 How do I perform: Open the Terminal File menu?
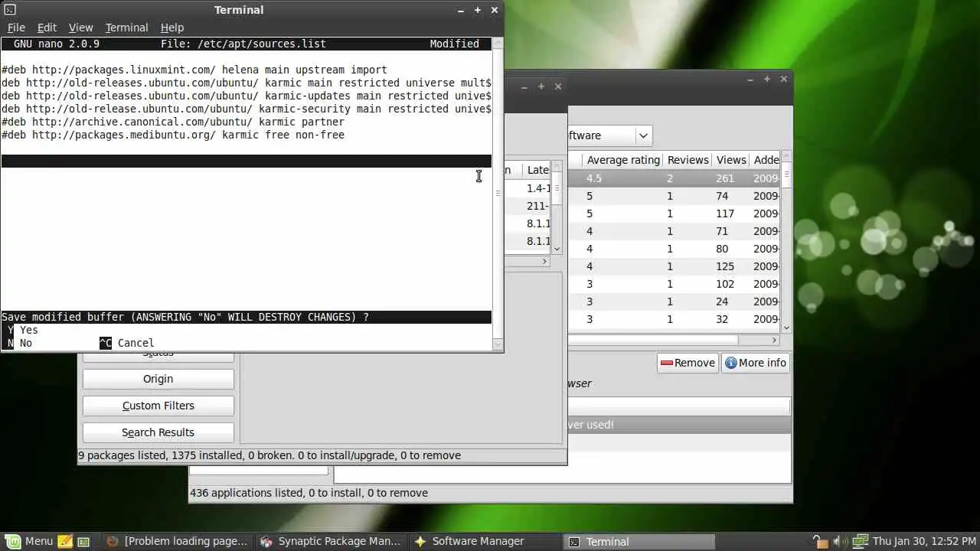coord(16,27)
